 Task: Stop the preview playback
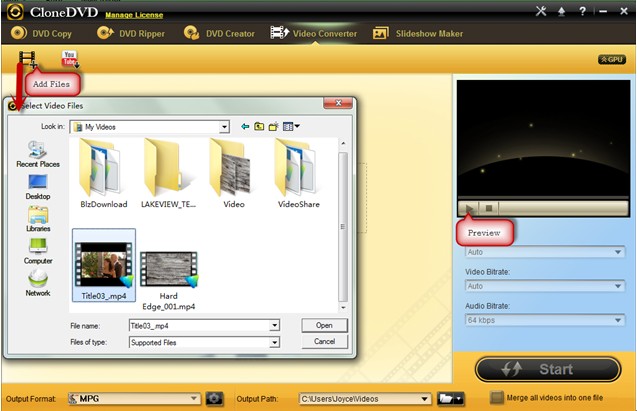pyautogui.click(x=489, y=208)
